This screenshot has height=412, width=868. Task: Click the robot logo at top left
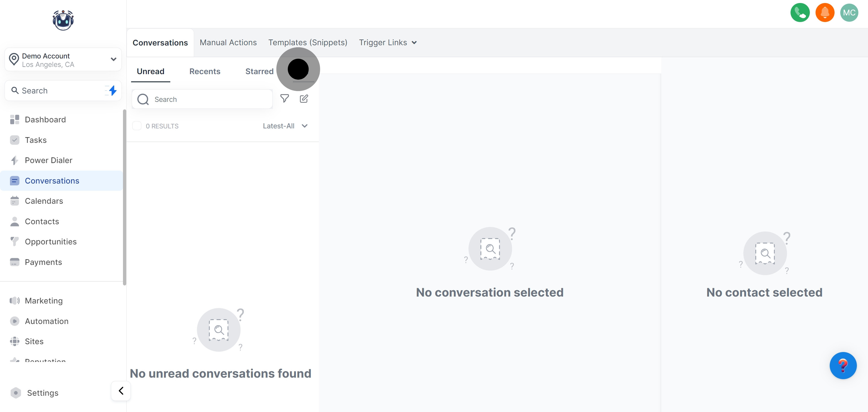coord(63,20)
